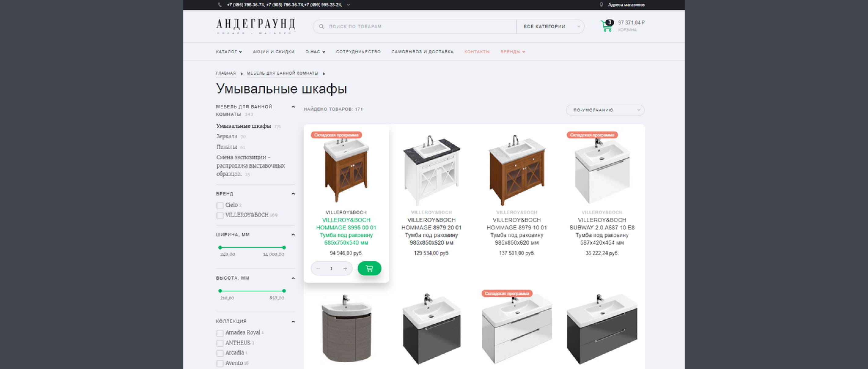Collapse the Бренд filter section

click(x=293, y=194)
